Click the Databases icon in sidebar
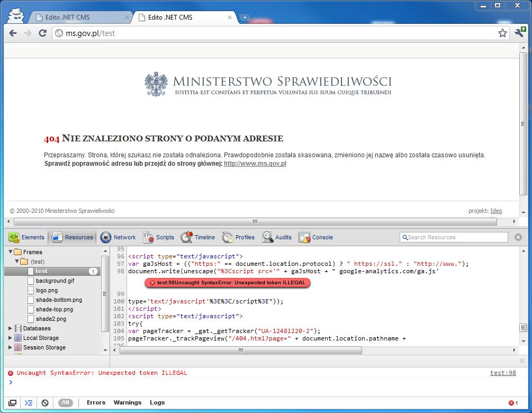532x413 pixels. (18, 328)
